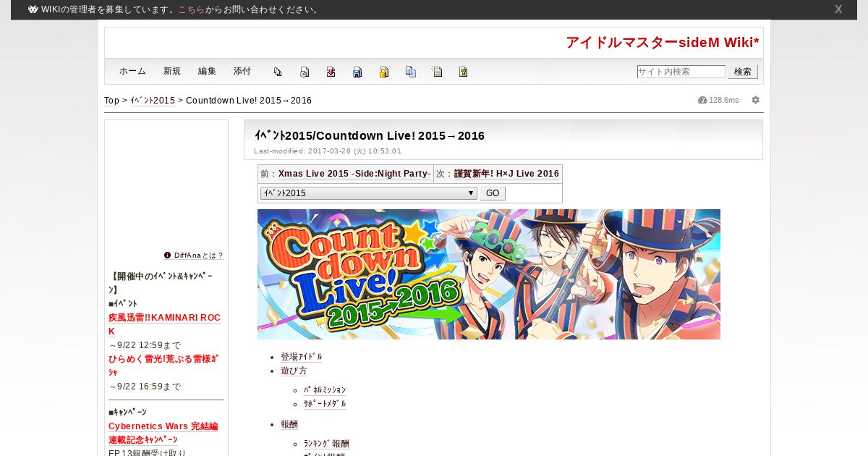
Task: Click the 【開催中のｲﾍﾞﾝﾄ&ｷｬﾝﾍﾟｰﾝ】 sidebar heading
Action: point(161,282)
